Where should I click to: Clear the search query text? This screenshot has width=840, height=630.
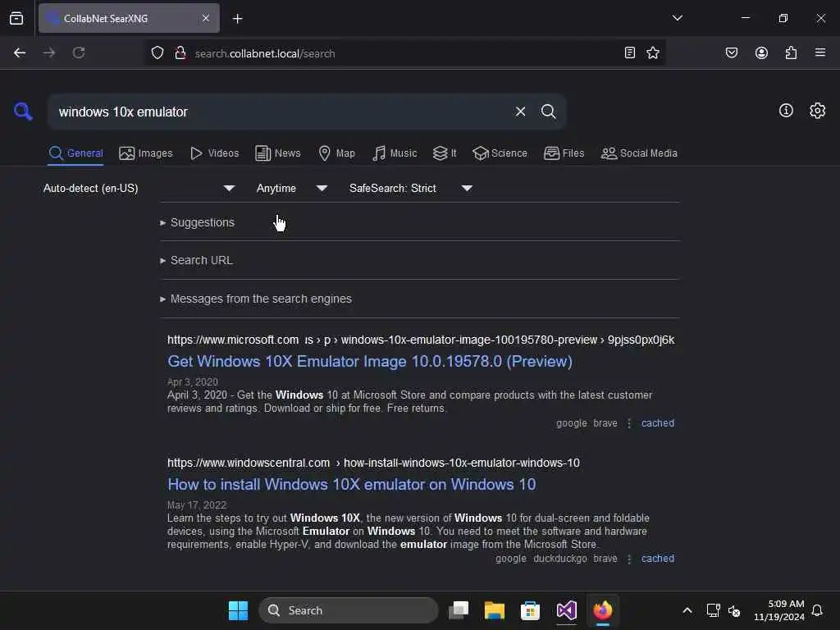(x=520, y=112)
